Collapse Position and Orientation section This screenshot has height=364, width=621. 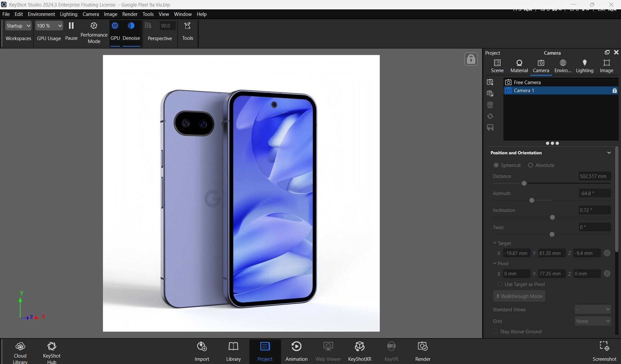609,153
